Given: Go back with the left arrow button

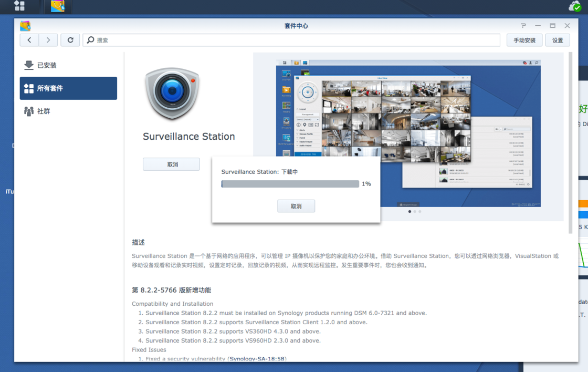Looking at the screenshot, I should (x=29, y=40).
